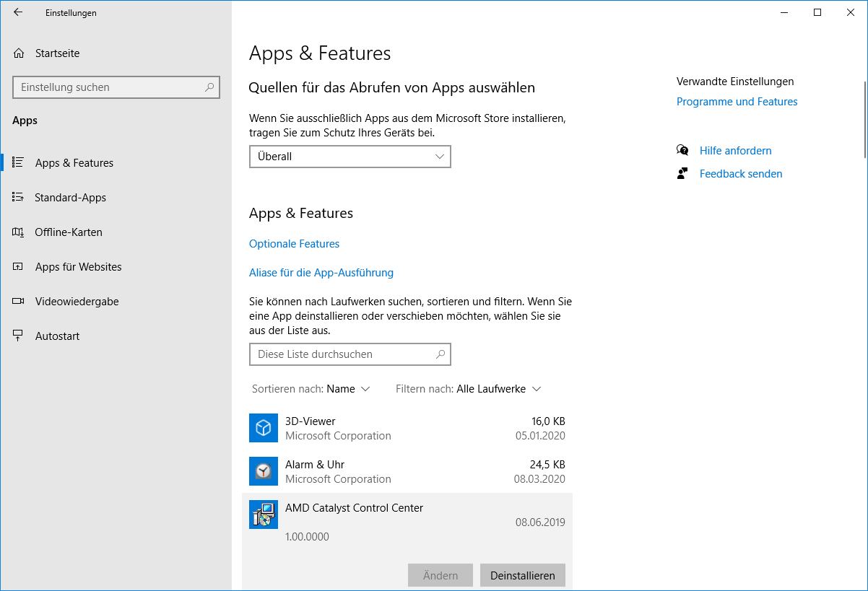Click magnifier in Diese Liste durchsuchen
Image resolution: width=868 pixels, height=591 pixels.
tap(440, 354)
